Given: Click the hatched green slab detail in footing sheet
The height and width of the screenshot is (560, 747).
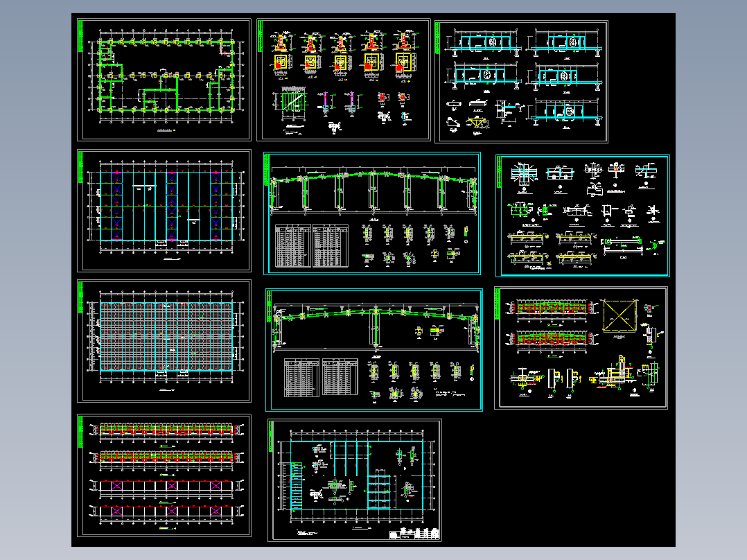Looking at the screenshot, I should [x=292, y=102].
